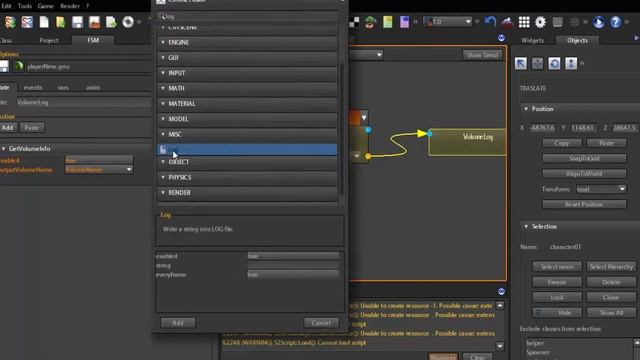Click the white grid dots icon

click(x=524, y=22)
